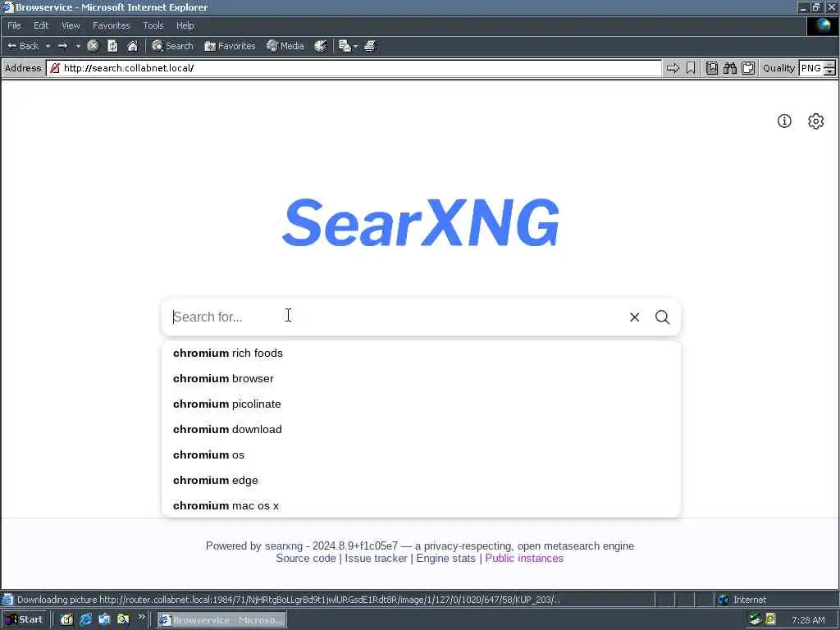Go to the Home page icon
The width and height of the screenshot is (840, 630).
[x=132, y=46]
